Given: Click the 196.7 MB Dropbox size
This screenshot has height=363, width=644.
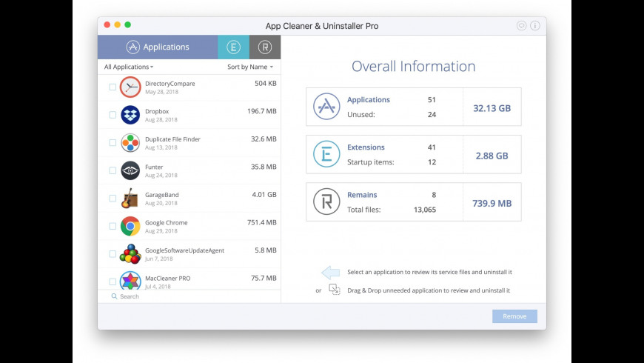Looking at the screenshot, I should point(261,111).
